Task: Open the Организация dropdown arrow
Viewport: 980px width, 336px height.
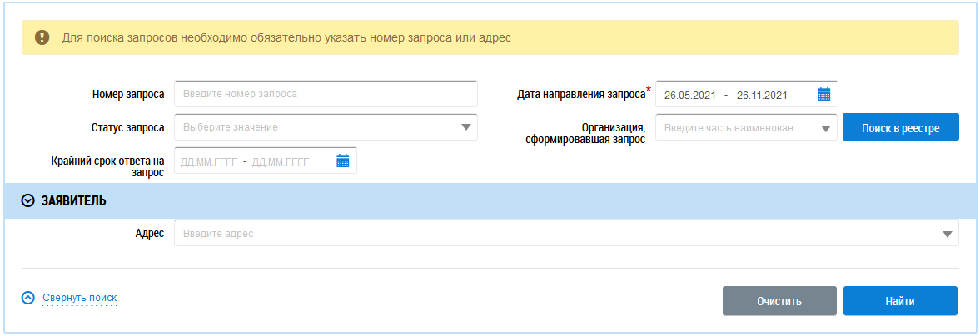Action: click(825, 129)
